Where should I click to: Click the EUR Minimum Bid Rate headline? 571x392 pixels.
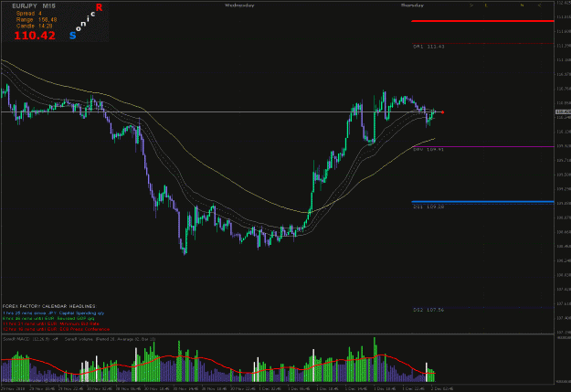point(50,323)
